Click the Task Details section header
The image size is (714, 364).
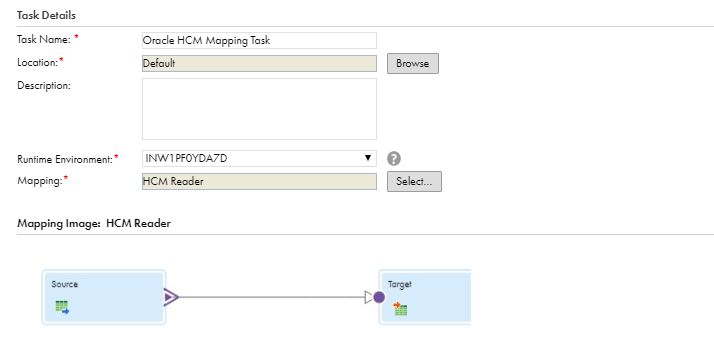coord(46,15)
